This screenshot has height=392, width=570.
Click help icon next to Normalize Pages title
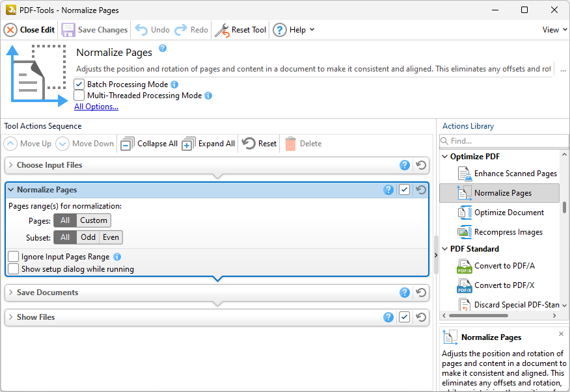(163, 48)
